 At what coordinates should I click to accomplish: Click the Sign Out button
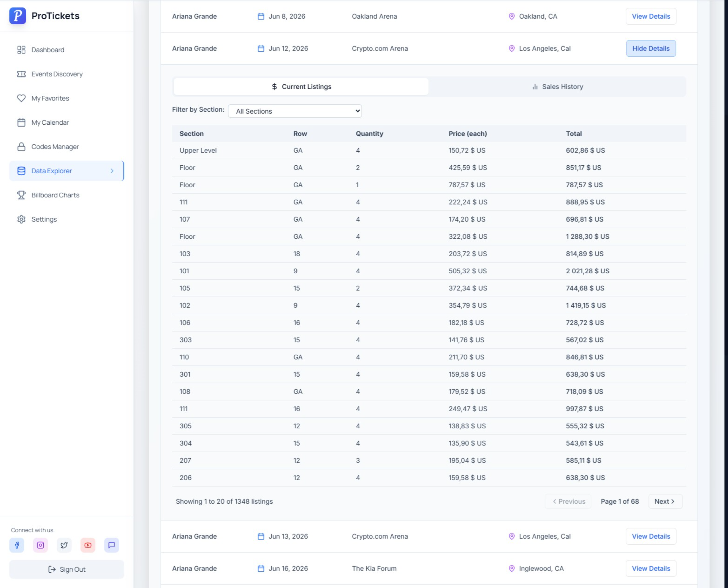tap(67, 569)
